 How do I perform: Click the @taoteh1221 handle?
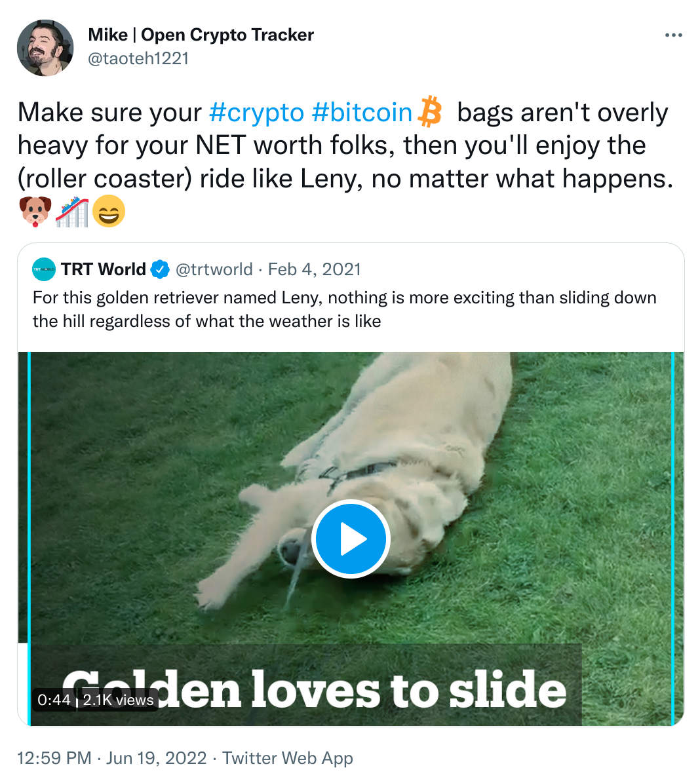[x=138, y=58]
